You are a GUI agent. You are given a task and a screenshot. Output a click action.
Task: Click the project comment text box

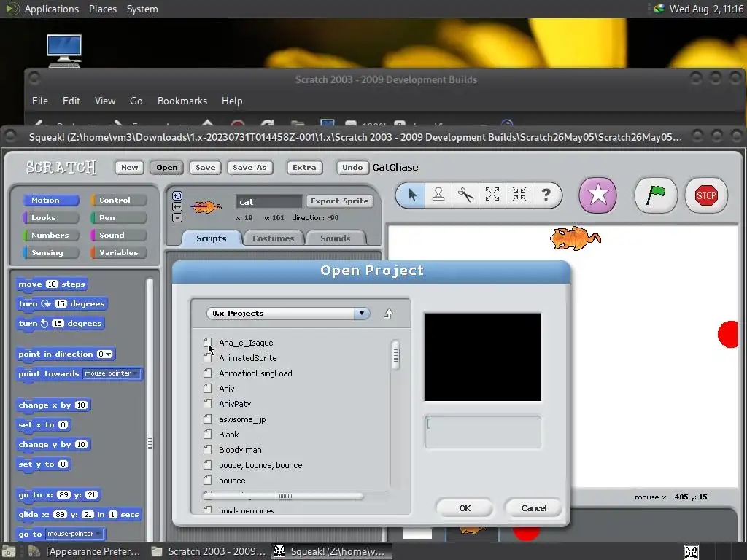point(483,432)
